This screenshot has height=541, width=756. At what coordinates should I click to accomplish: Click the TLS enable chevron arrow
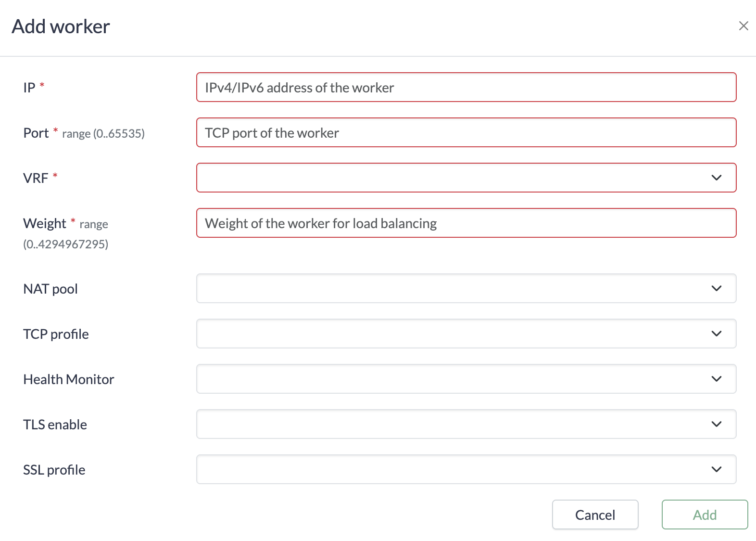point(716,425)
